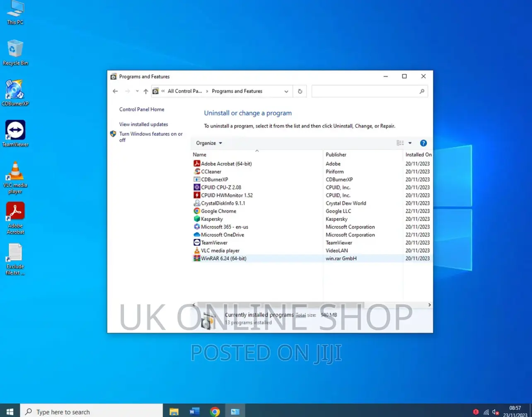Open This PC desktop icon
The width and height of the screenshot is (532, 417).
point(15,13)
